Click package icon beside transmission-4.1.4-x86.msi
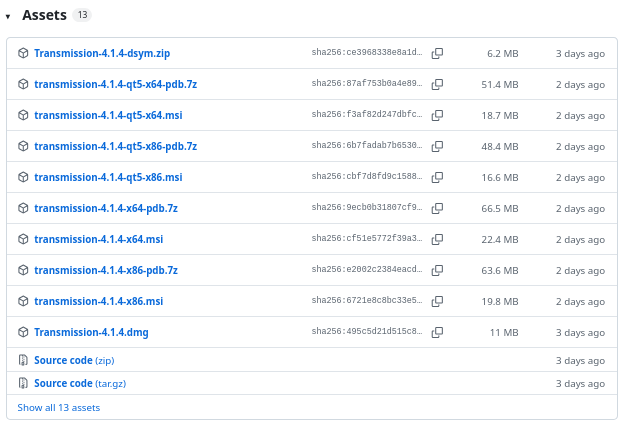Viewport: 625px width, 429px height. click(23, 301)
